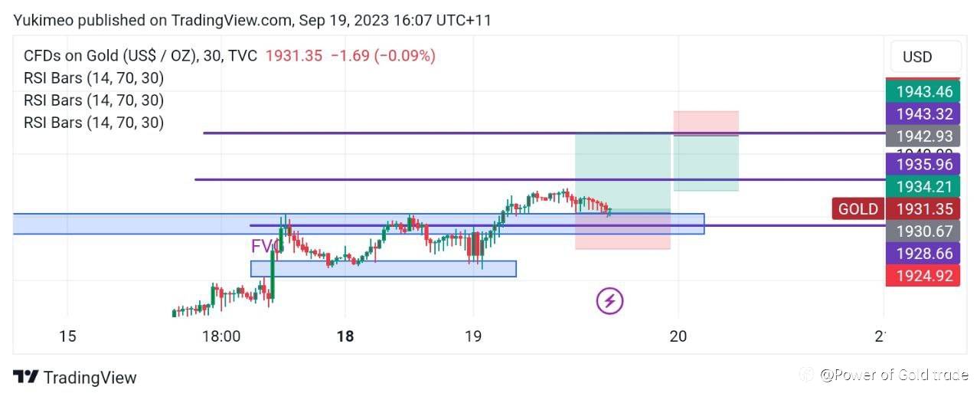Select the bold 18 date label
This screenshot has width=980, height=400.
[x=345, y=336]
